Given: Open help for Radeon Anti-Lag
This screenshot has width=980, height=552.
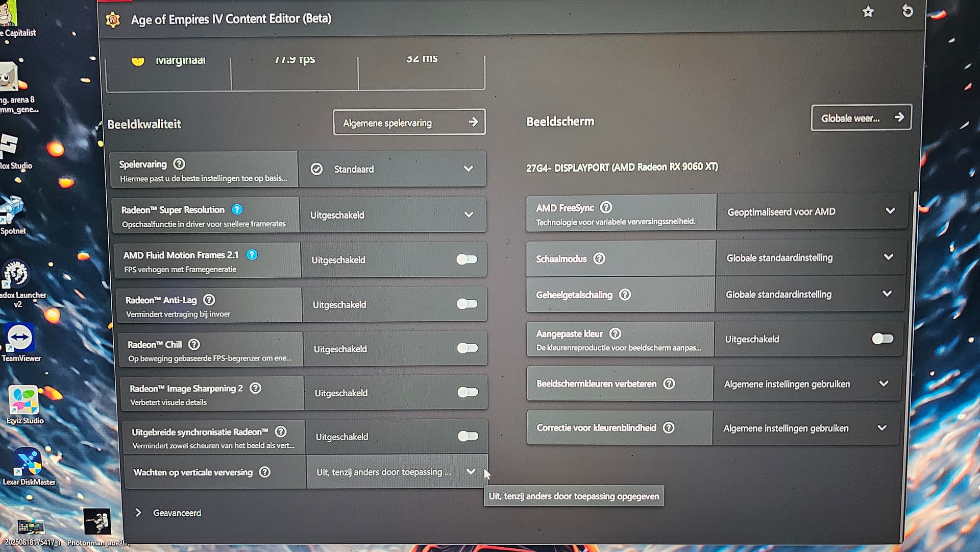Looking at the screenshot, I should [209, 300].
